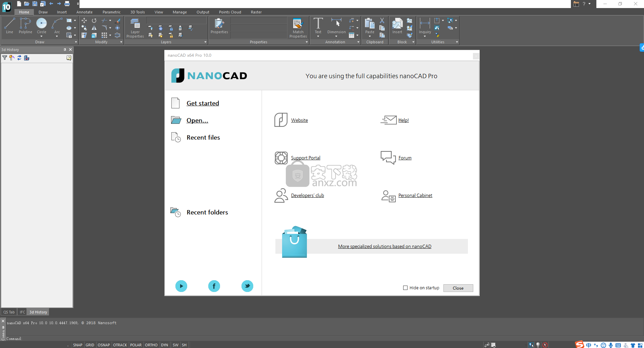Click the Properties clipboard icon
Image resolution: width=644 pixels, height=348 pixels.
[219, 26]
